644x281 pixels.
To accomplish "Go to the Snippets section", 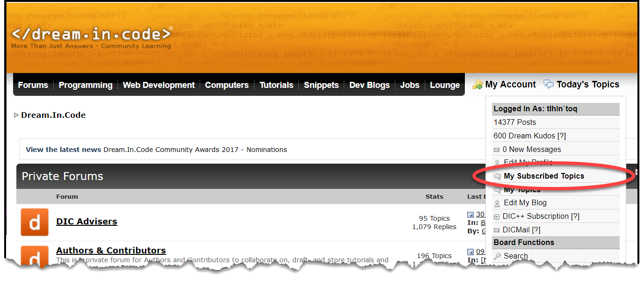I will 321,85.
